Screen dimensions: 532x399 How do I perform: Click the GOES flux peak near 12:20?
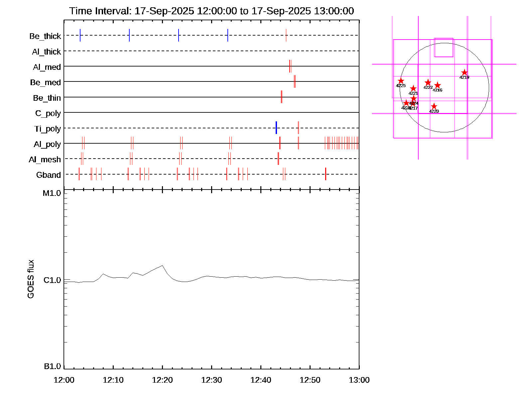pyautogui.click(x=162, y=265)
